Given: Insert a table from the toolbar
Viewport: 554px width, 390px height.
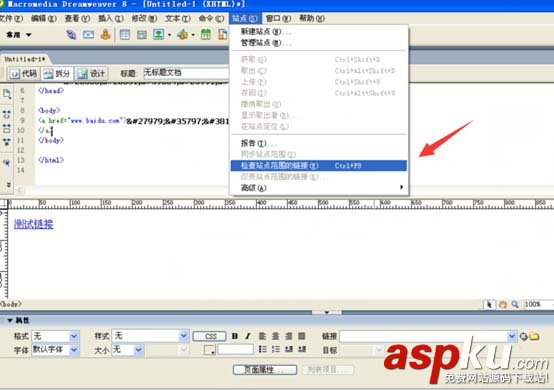Looking at the screenshot, I should click(x=124, y=35).
